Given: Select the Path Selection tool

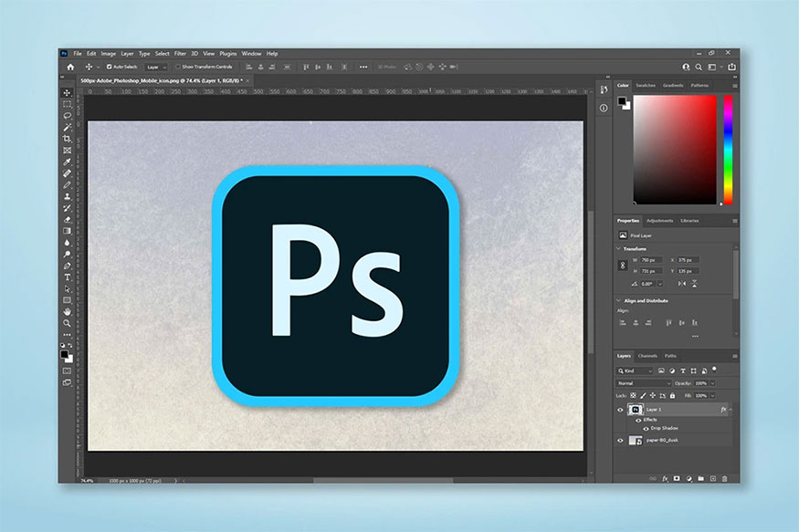Looking at the screenshot, I should coord(67,288).
